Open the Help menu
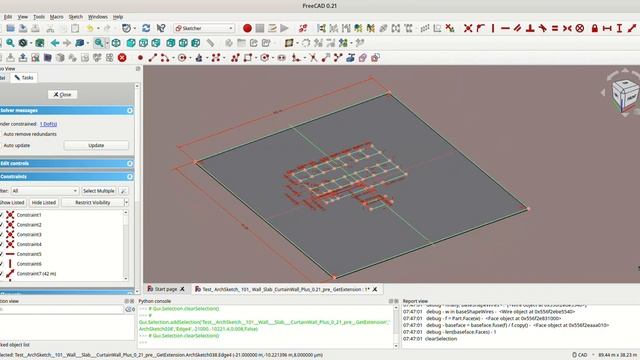 point(118,17)
